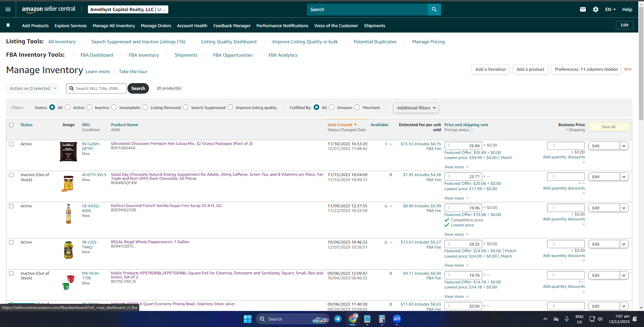The width and height of the screenshot is (644, 327).
Task: Click the Amazon Seller Central logo
Action: 49,9
